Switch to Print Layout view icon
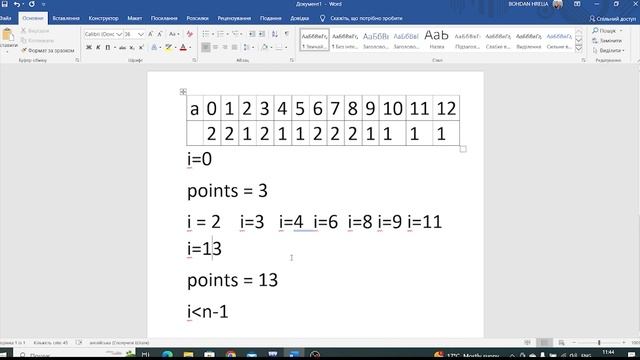This screenshot has width=640, height=360. (544, 343)
